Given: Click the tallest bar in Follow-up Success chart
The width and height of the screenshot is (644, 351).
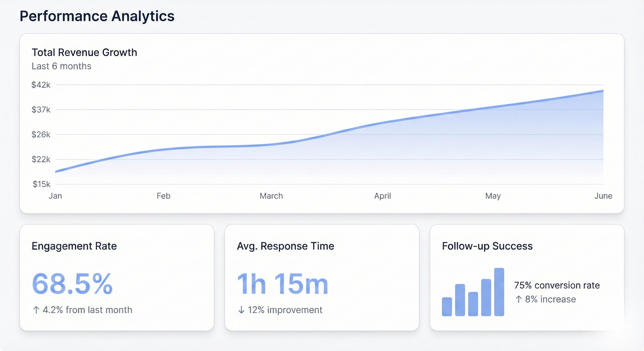Looking at the screenshot, I should 499,292.
